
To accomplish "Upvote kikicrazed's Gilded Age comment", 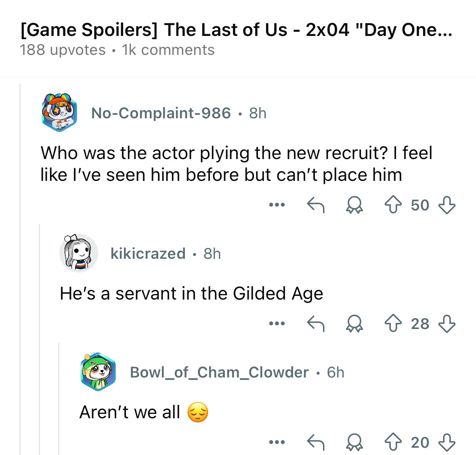I will (393, 323).
